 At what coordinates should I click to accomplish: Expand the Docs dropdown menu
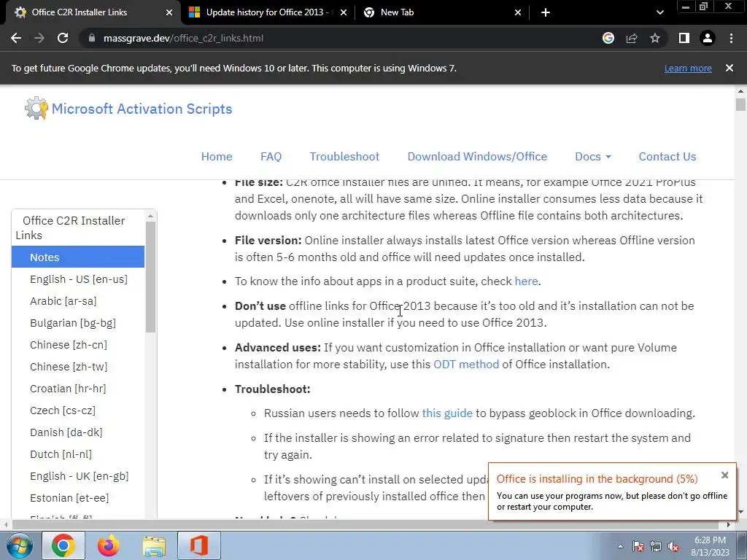(x=592, y=156)
